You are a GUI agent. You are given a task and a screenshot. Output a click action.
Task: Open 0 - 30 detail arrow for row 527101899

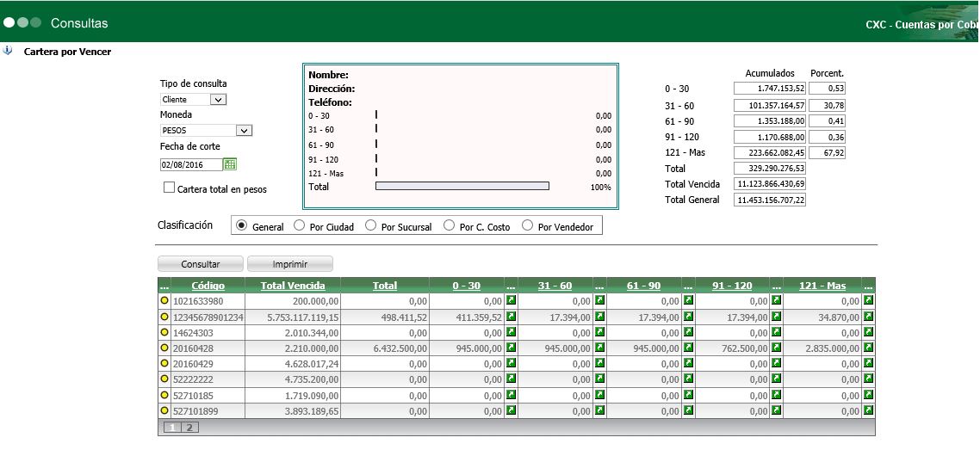click(511, 410)
